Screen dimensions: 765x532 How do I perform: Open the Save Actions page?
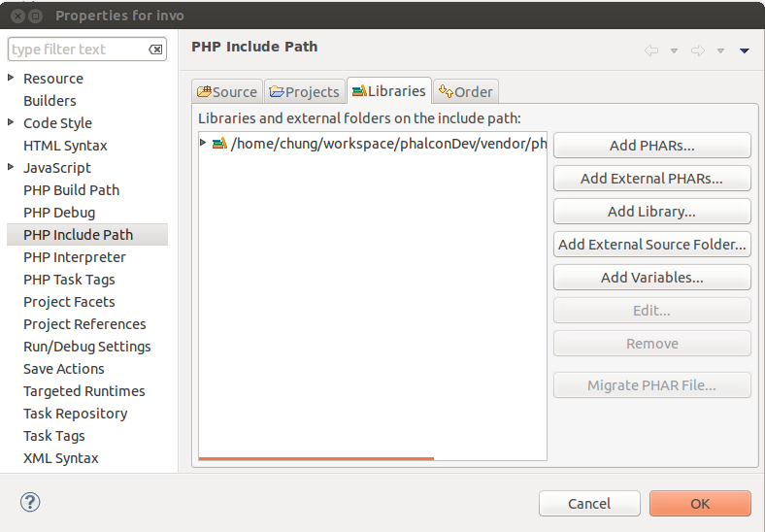point(64,369)
